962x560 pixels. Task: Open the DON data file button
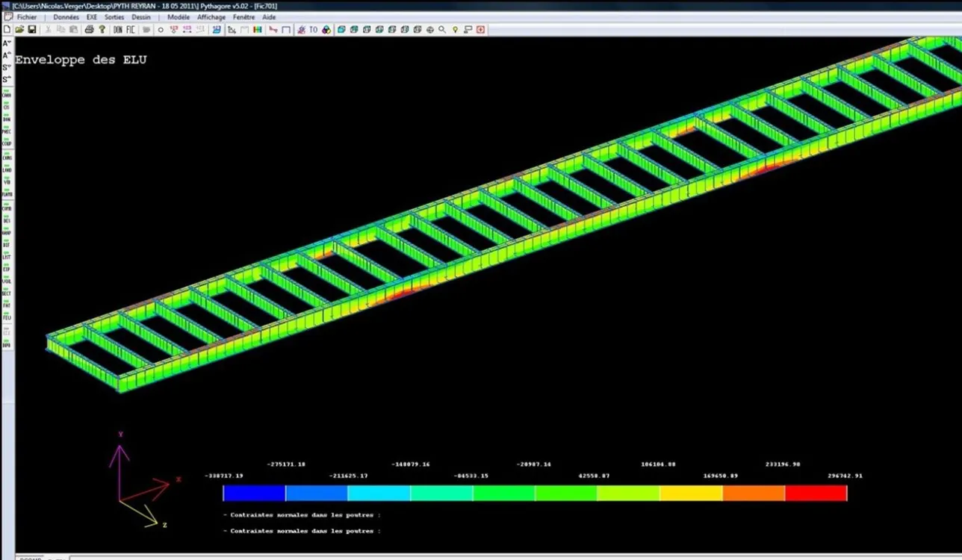coord(118,30)
